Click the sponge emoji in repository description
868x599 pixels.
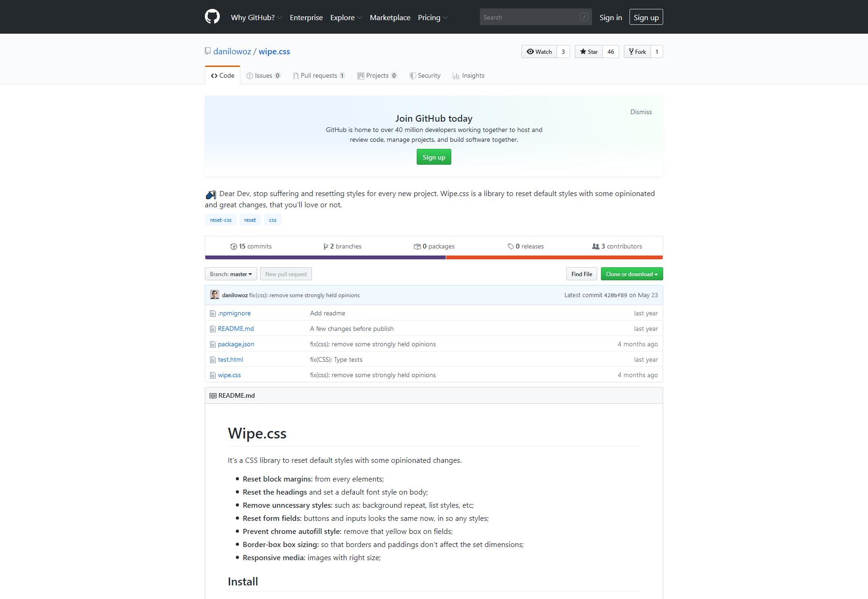click(x=210, y=194)
